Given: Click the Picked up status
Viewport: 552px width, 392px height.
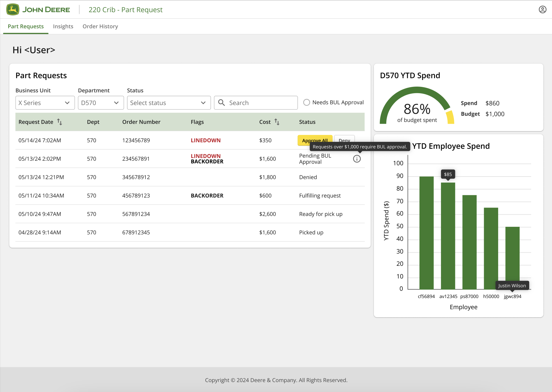Looking at the screenshot, I should tap(311, 232).
